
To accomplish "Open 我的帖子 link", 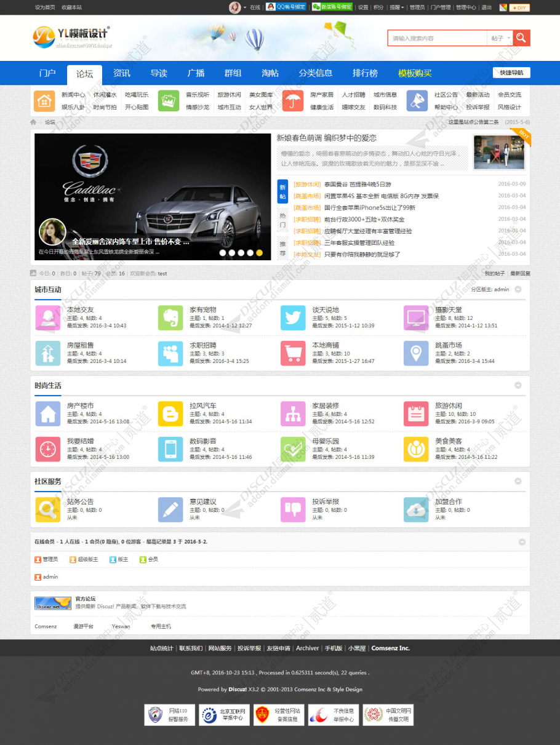I will (494, 273).
